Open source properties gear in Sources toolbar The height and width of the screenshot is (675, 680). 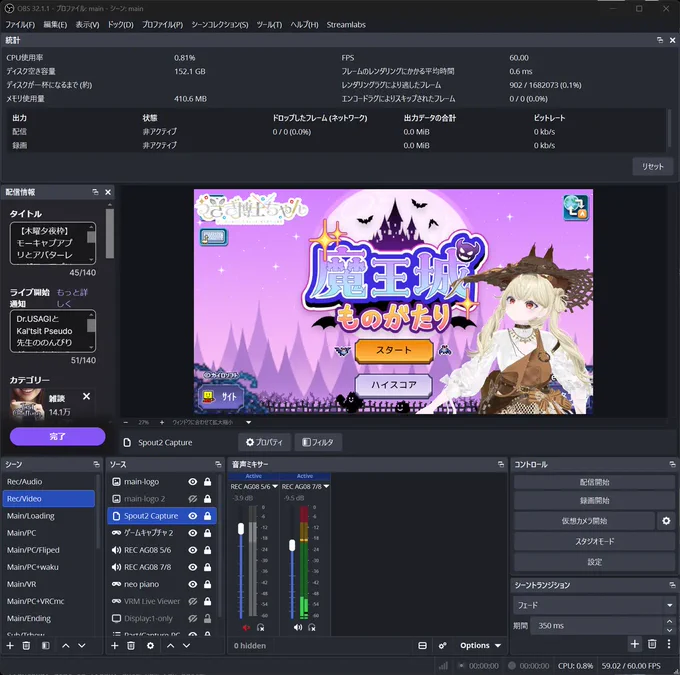[150, 646]
